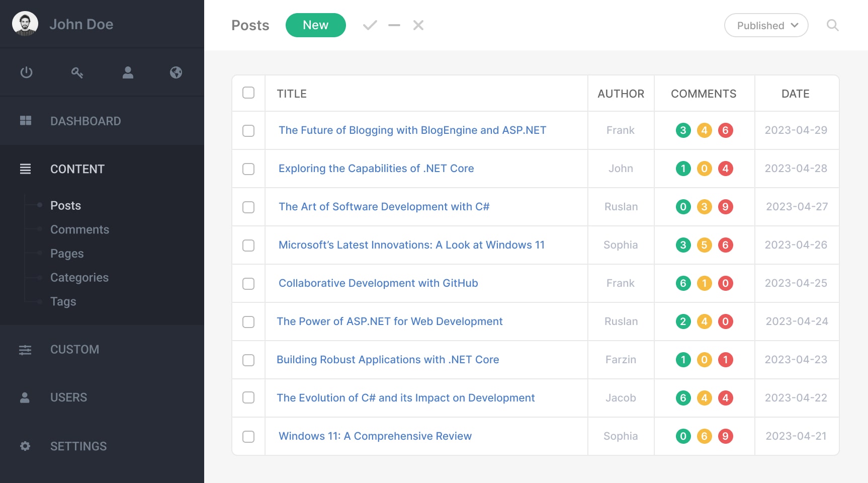This screenshot has height=483, width=868.
Task: Check the checkbox for Collaborative Development with GitHub
Action: coord(248,283)
